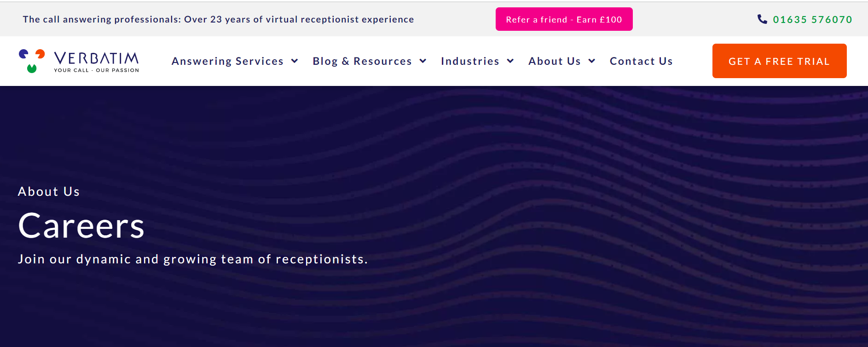Open the Industries menu

tap(470, 61)
